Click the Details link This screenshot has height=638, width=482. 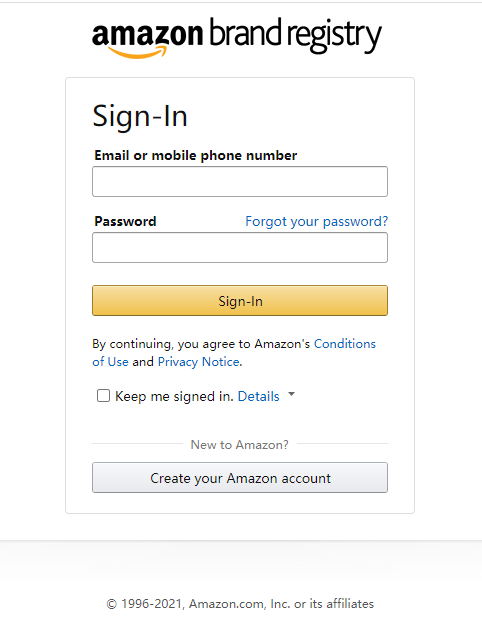pos(259,396)
